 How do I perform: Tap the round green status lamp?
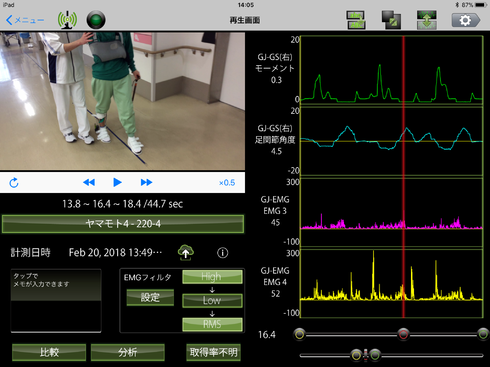tap(96, 20)
